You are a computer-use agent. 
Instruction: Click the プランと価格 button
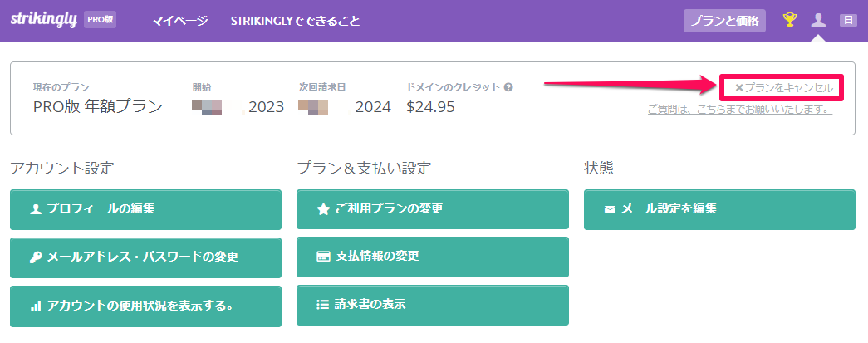[x=724, y=21]
